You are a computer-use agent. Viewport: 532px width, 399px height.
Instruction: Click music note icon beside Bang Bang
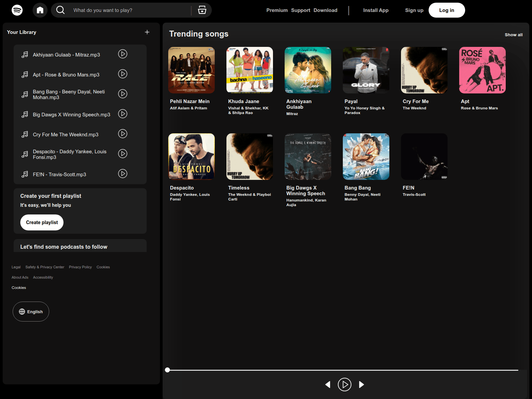pos(25,94)
